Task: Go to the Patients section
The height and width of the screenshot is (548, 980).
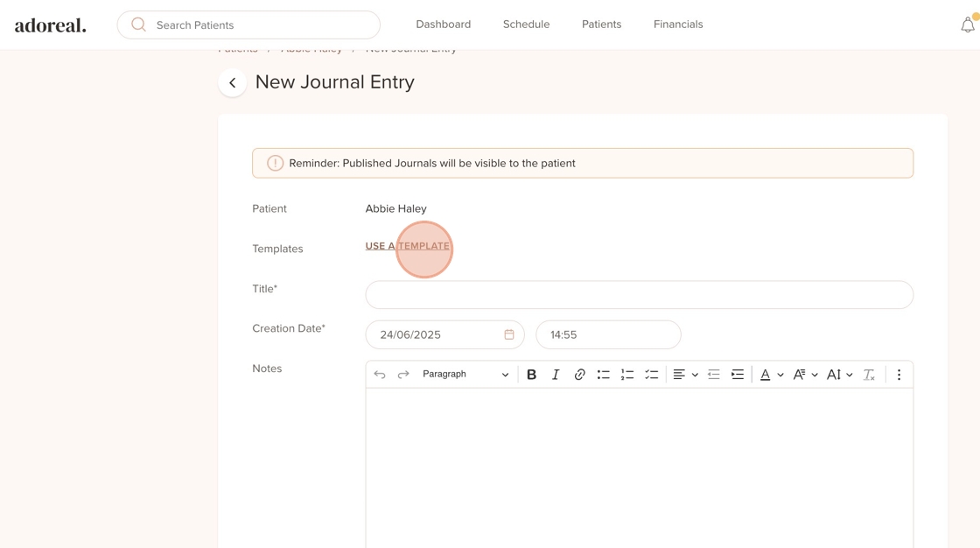Action: [601, 25]
